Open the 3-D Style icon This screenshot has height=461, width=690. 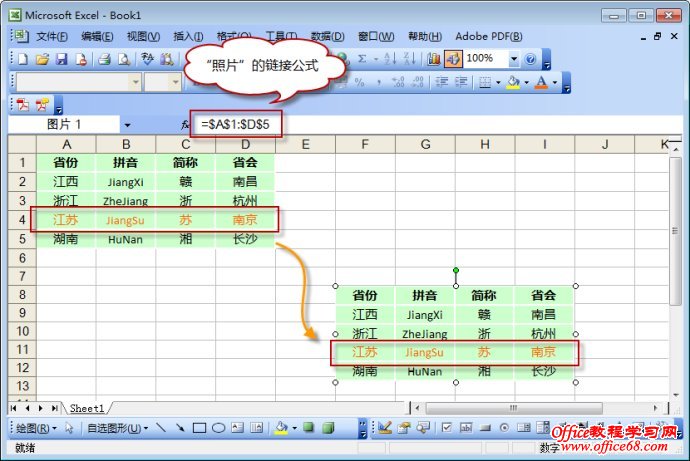(328, 427)
